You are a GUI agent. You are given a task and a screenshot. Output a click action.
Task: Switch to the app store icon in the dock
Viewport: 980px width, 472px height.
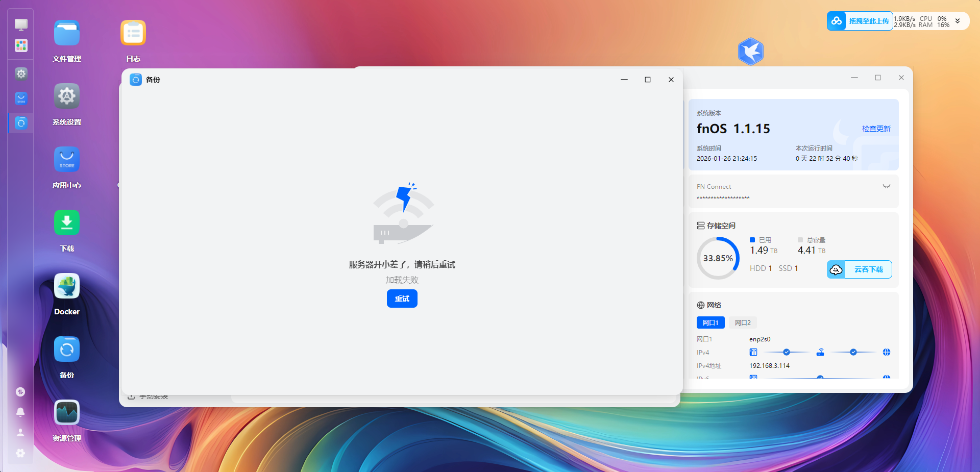[x=21, y=98]
